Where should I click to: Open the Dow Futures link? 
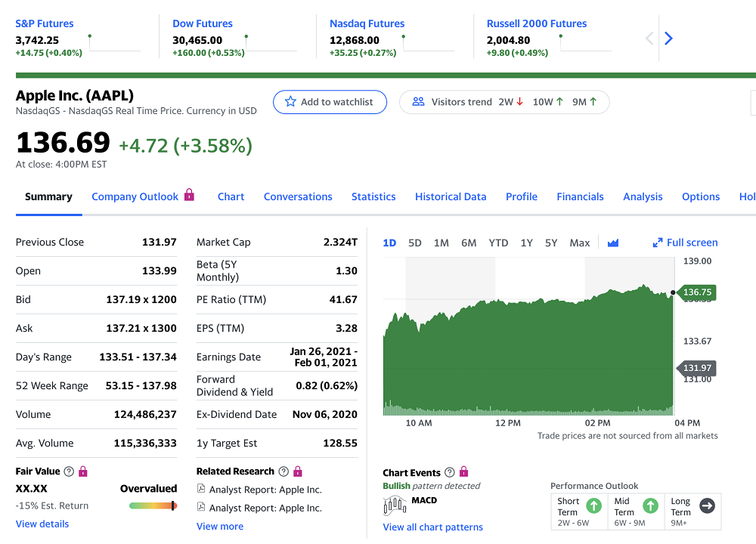pos(203,23)
